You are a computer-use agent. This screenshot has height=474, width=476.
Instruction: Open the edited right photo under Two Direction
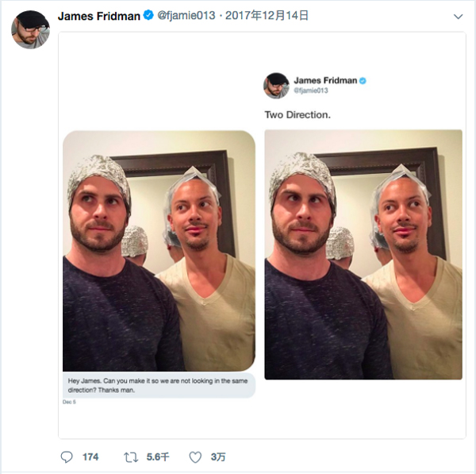click(x=363, y=254)
